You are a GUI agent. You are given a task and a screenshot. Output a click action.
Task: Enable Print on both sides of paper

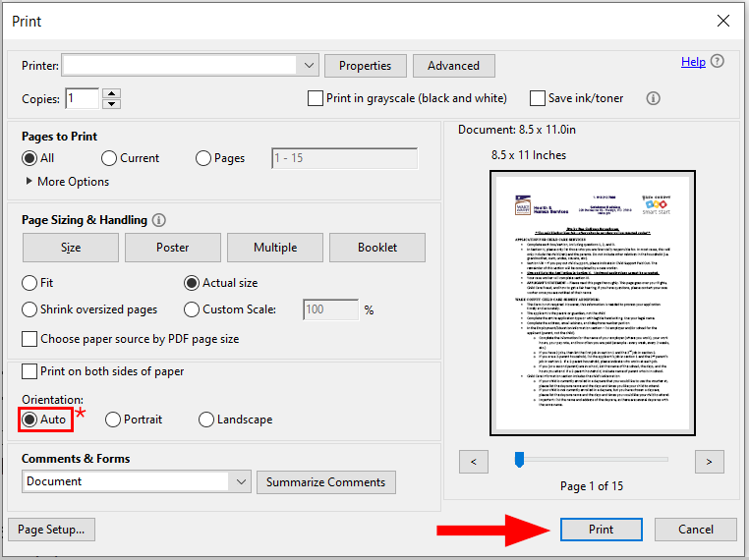pos(29,371)
